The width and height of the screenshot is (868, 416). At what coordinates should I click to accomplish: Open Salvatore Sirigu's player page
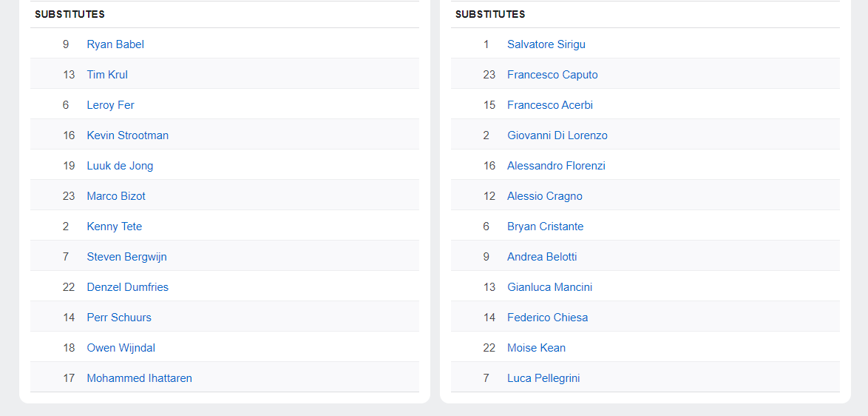click(546, 44)
